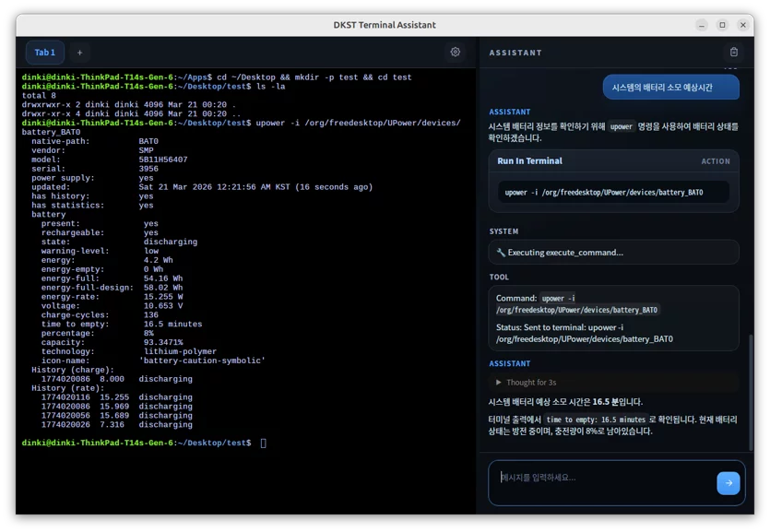Expand the 'Thought for 3s' section
The image size is (770, 532).
click(x=526, y=383)
